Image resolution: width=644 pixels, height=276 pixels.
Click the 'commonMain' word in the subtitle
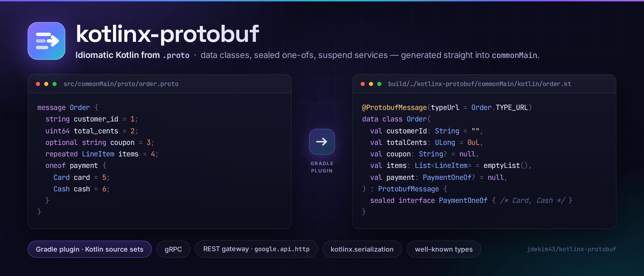pos(515,55)
